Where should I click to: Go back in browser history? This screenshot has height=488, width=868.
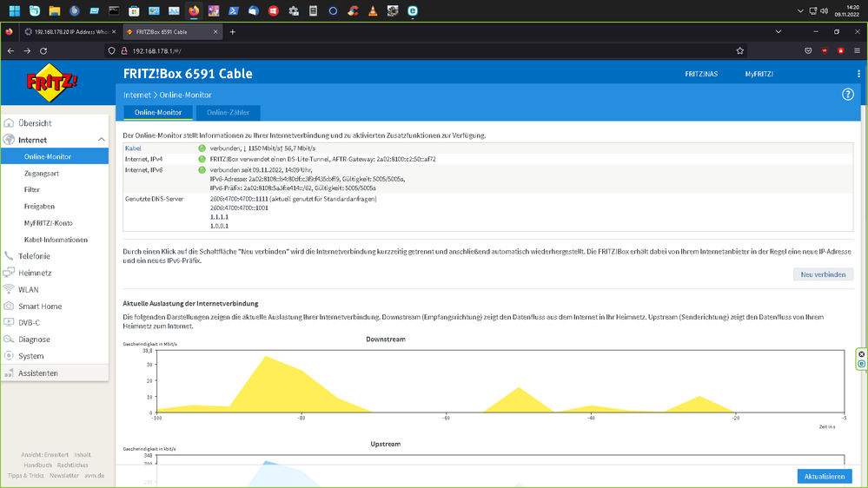pos(11,51)
